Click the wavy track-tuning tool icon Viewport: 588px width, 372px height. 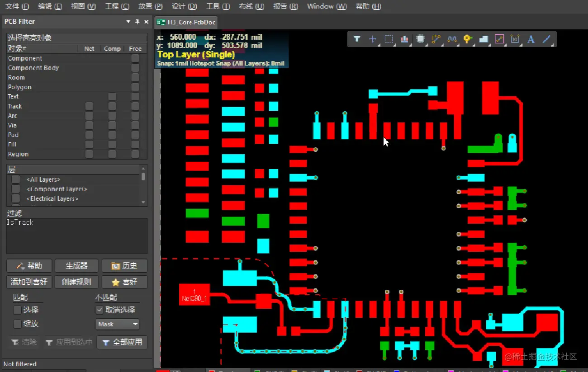tap(452, 39)
